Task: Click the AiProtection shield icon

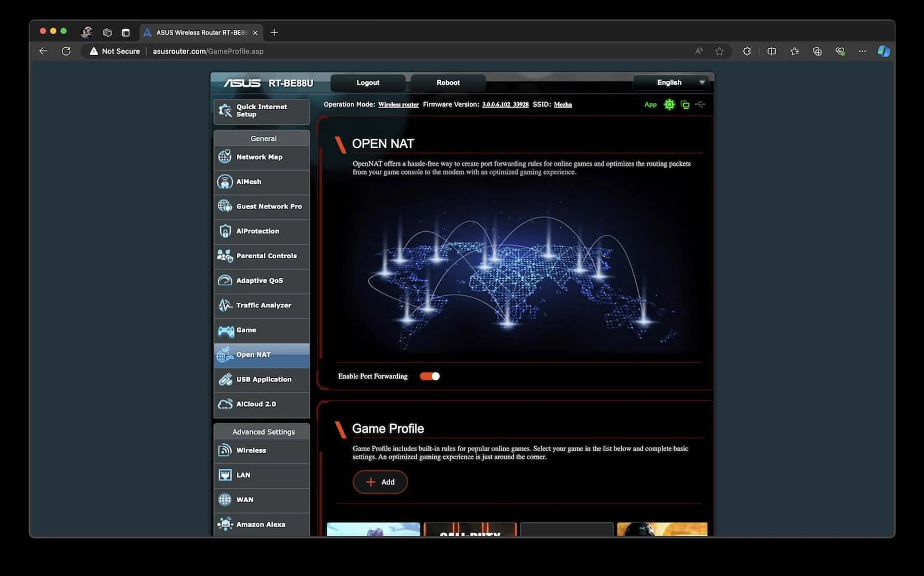Action: [x=225, y=231]
